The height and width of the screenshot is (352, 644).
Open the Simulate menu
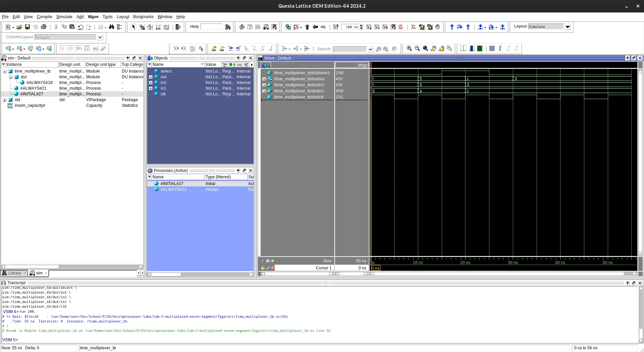coord(64,17)
